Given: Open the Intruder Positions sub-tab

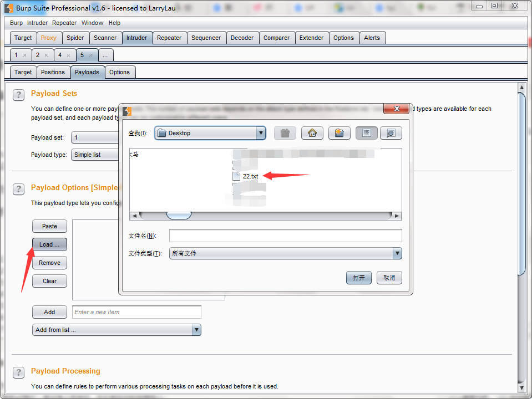Looking at the screenshot, I should pyautogui.click(x=53, y=72).
